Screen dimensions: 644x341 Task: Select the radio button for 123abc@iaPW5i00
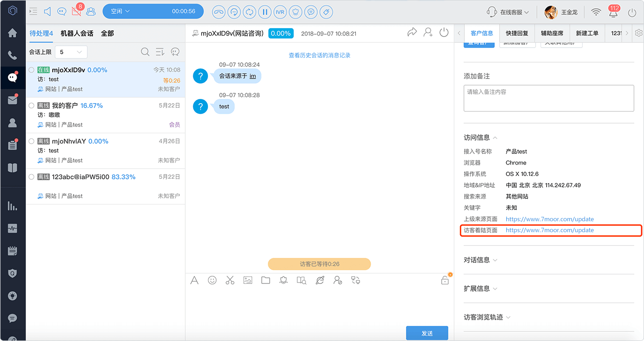(31, 177)
